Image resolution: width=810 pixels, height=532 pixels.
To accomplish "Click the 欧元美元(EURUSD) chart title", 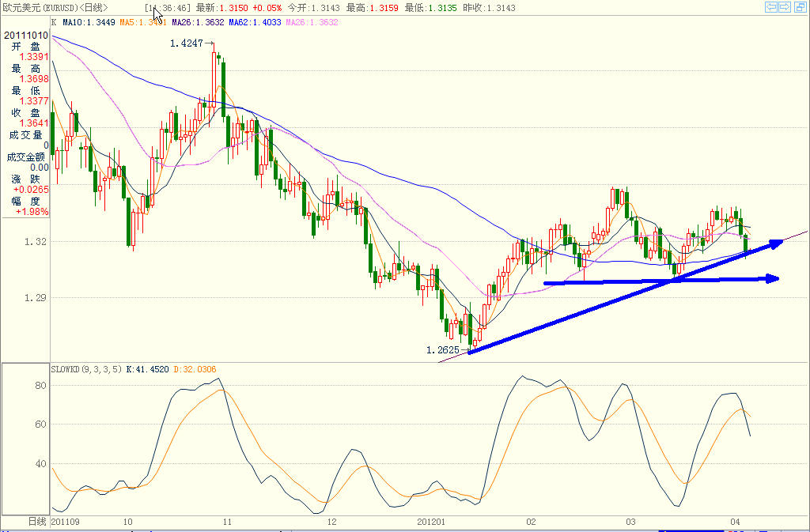I will [x=40, y=8].
